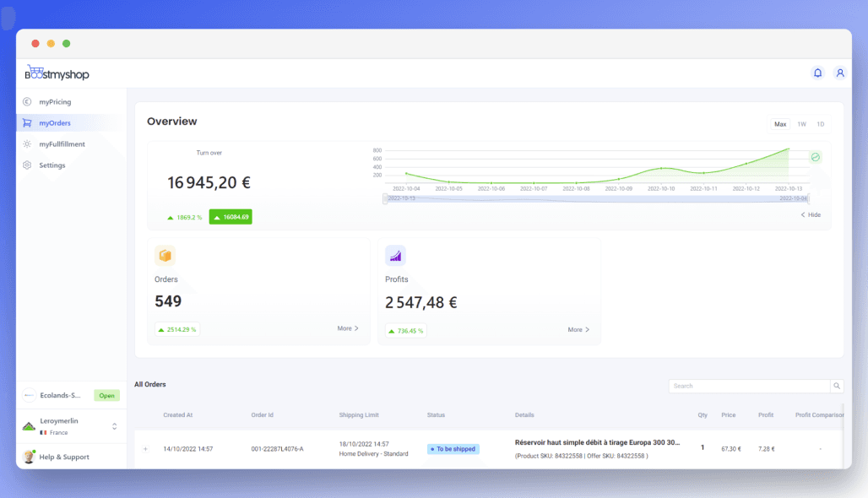Click the 16 945,20 € turnover value
Image resolution: width=868 pixels, height=498 pixels.
pos(209,182)
